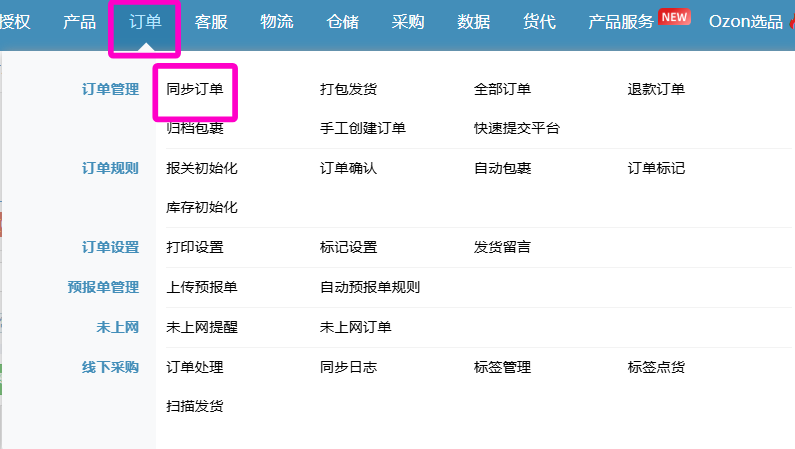Select the 客服 top navigation item
Viewport: 795px width, 449px height.
click(x=211, y=22)
